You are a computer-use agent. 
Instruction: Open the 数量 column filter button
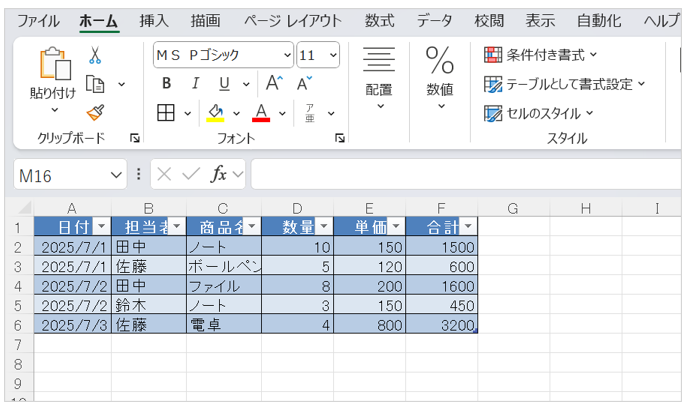pyautogui.click(x=324, y=226)
